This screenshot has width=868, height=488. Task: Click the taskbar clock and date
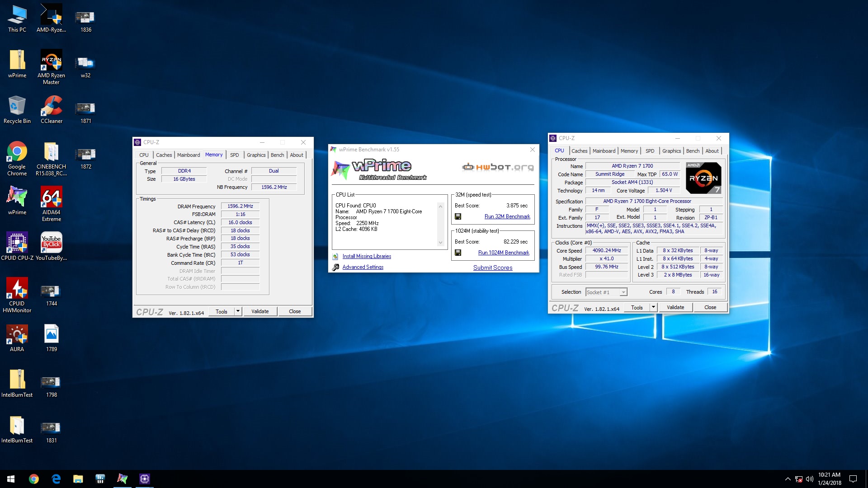830,479
